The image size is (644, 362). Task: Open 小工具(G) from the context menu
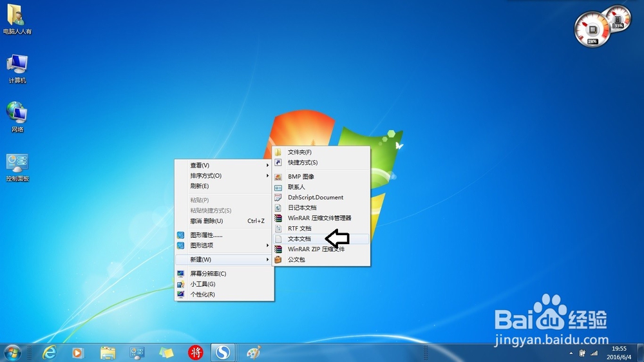click(224, 284)
